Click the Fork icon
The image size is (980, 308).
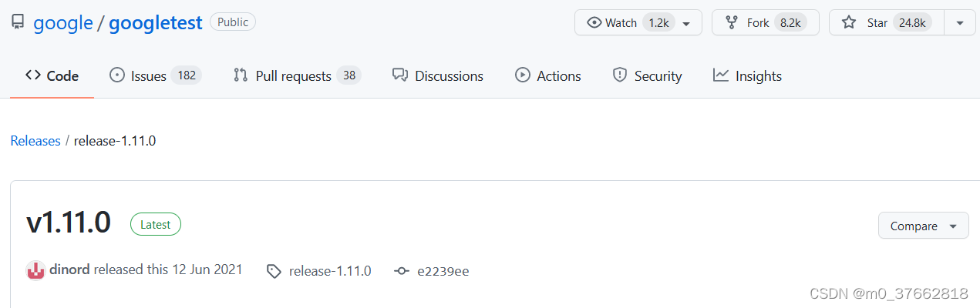[x=732, y=23]
